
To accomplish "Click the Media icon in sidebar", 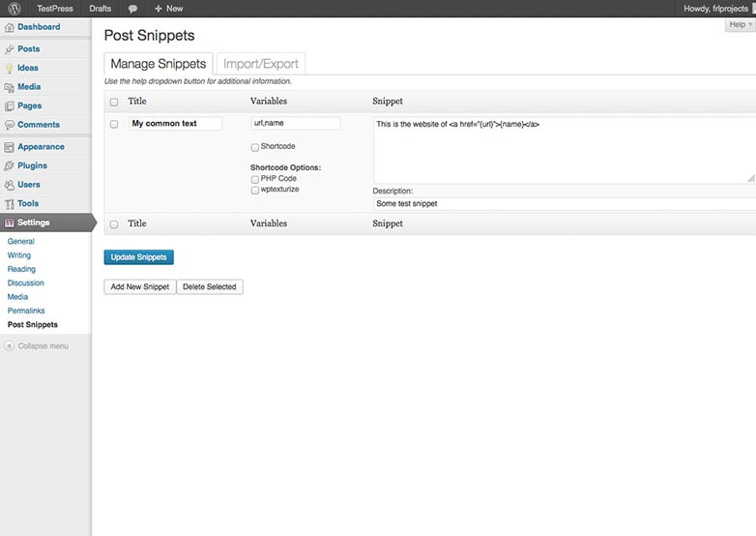I will pos(9,87).
